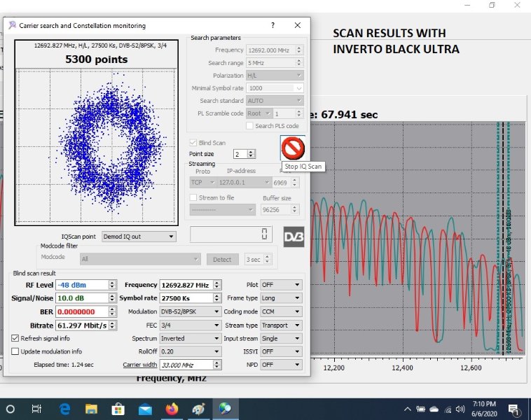Image resolution: width=531 pixels, height=420 pixels.
Task: Enable Update modulation info checkbox
Action: (15, 351)
